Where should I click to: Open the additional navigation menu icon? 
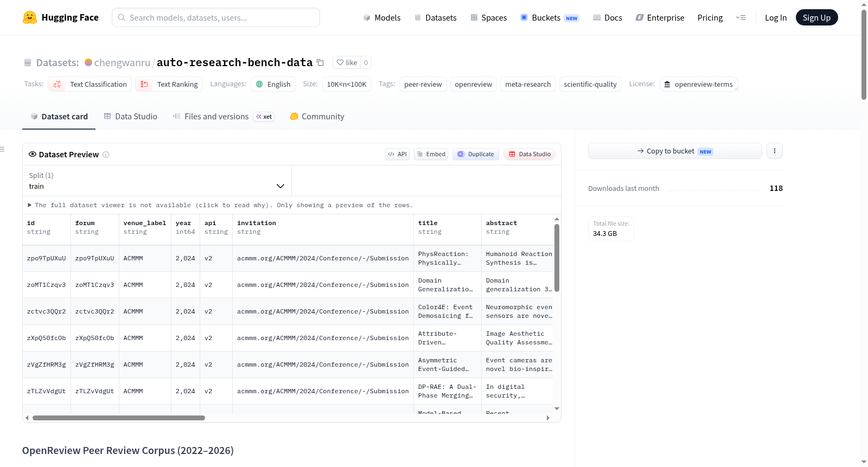point(741,17)
